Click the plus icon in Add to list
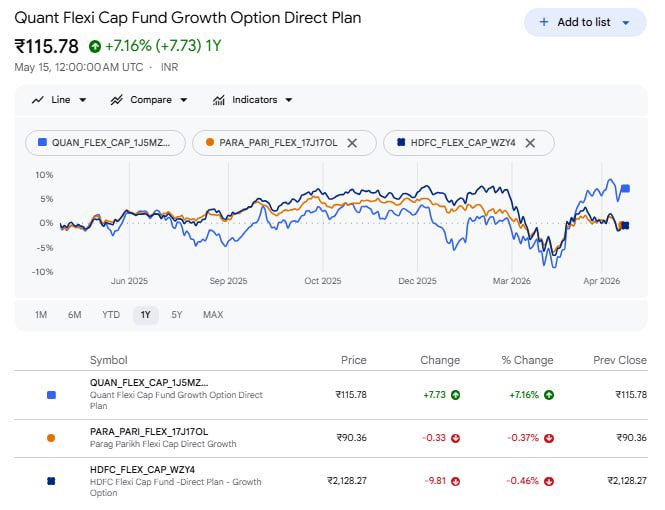The width and height of the screenshot is (665, 510). [x=544, y=22]
